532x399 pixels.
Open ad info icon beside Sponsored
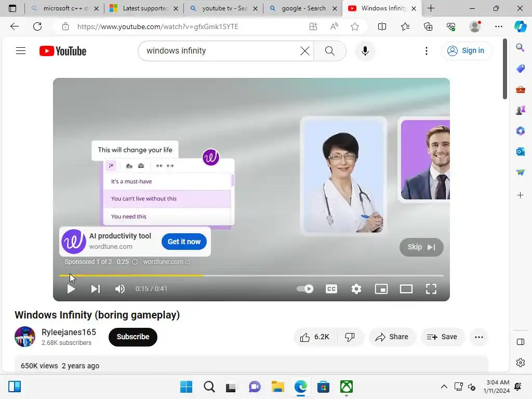(x=135, y=262)
